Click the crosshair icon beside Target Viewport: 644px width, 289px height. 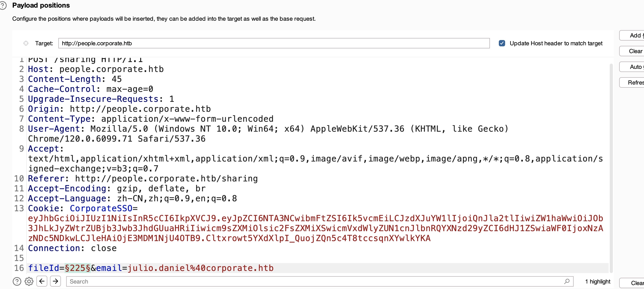(x=26, y=43)
